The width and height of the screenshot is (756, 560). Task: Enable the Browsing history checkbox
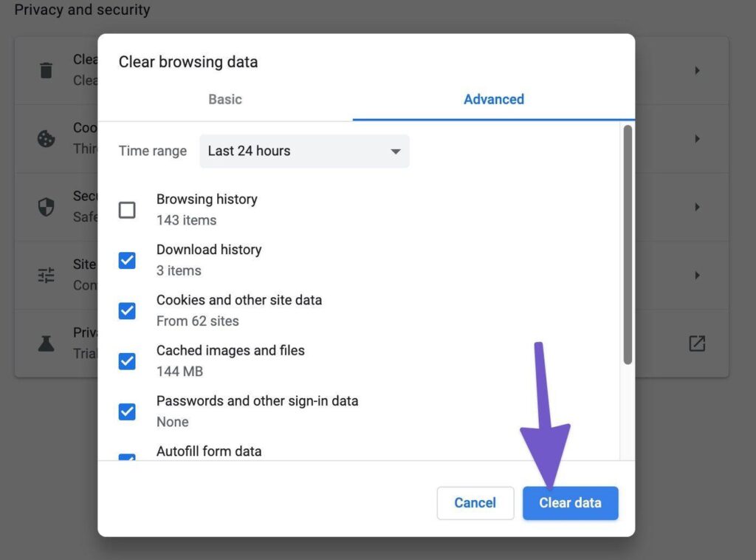point(127,210)
